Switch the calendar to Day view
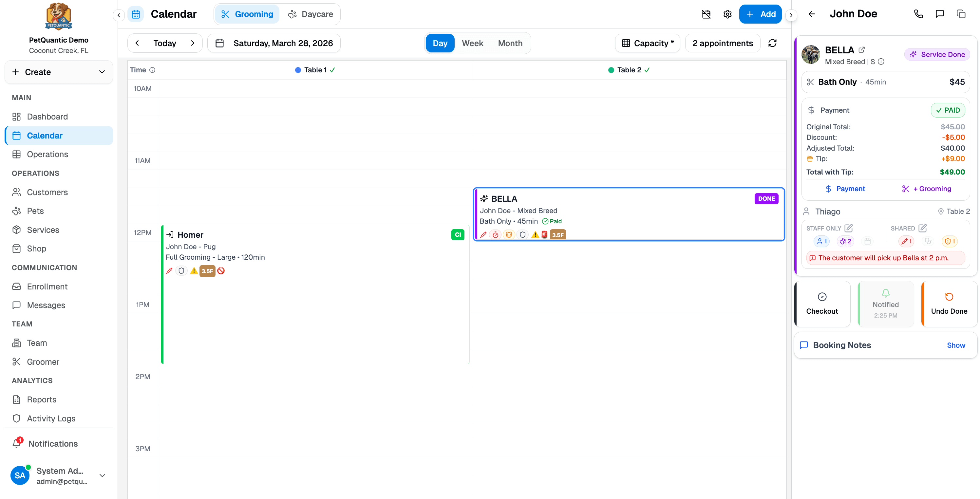This screenshot has height=499, width=980. click(440, 43)
